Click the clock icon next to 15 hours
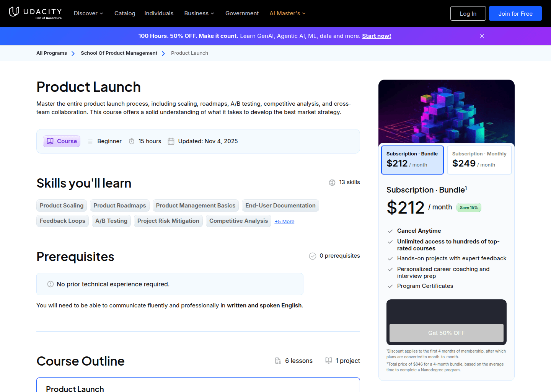 (132, 141)
